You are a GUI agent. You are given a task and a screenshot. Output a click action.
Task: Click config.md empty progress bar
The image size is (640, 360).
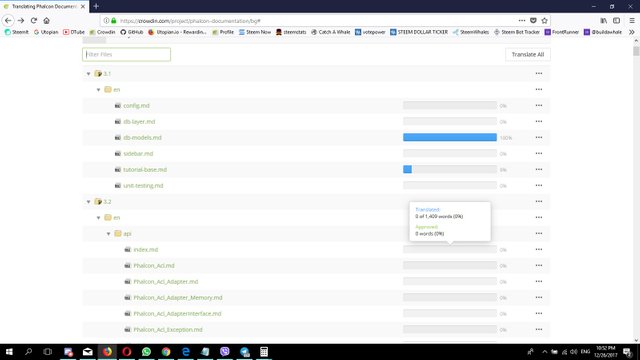click(x=450, y=105)
